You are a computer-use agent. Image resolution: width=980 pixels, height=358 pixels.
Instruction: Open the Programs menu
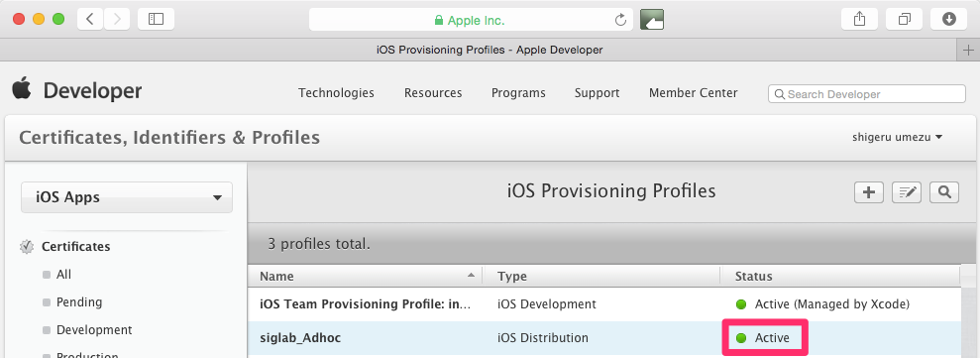[x=518, y=92]
